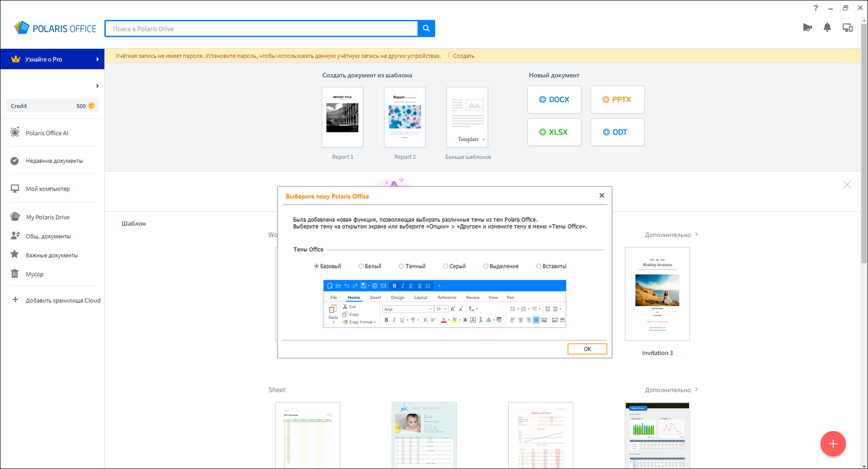The image size is (868, 469).
Task: Create a new XLSX document
Action: pyautogui.click(x=554, y=132)
